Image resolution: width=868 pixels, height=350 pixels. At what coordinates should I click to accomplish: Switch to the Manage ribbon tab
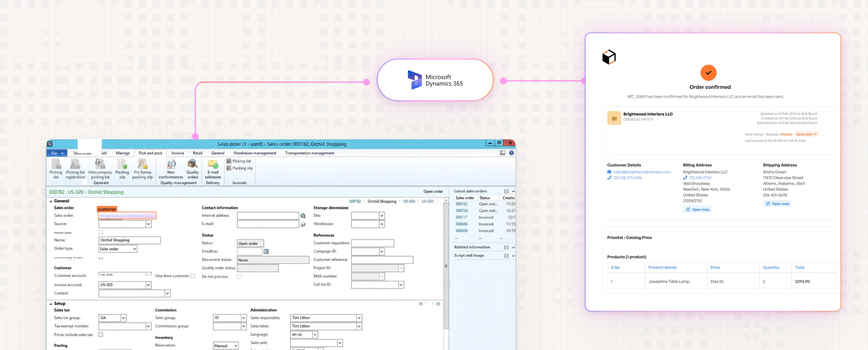[x=123, y=153]
